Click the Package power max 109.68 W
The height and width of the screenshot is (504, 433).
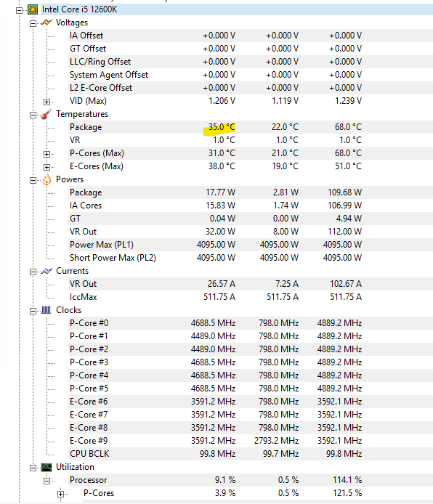tap(344, 192)
